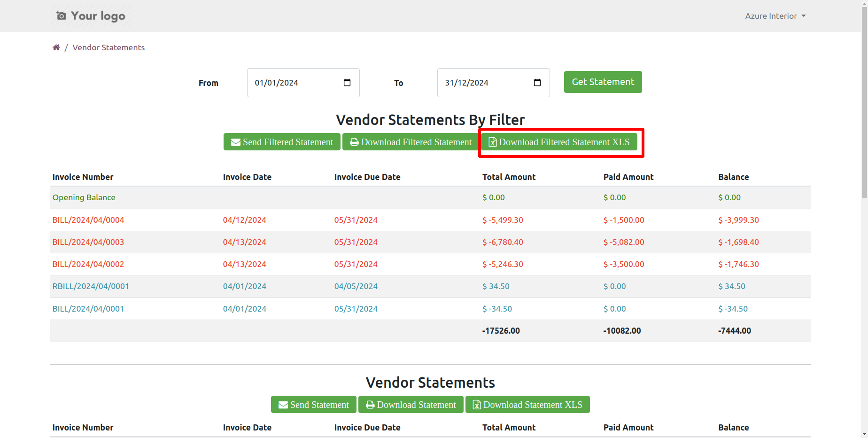This screenshot has width=868, height=438.
Task: Click the total balance -7444.00 value
Action: [x=735, y=331]
